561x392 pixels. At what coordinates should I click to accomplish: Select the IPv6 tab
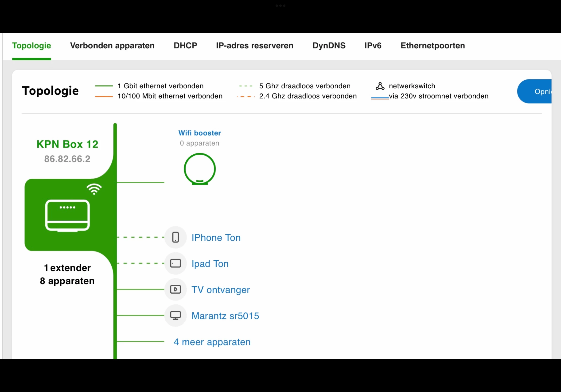pos(373,46)
